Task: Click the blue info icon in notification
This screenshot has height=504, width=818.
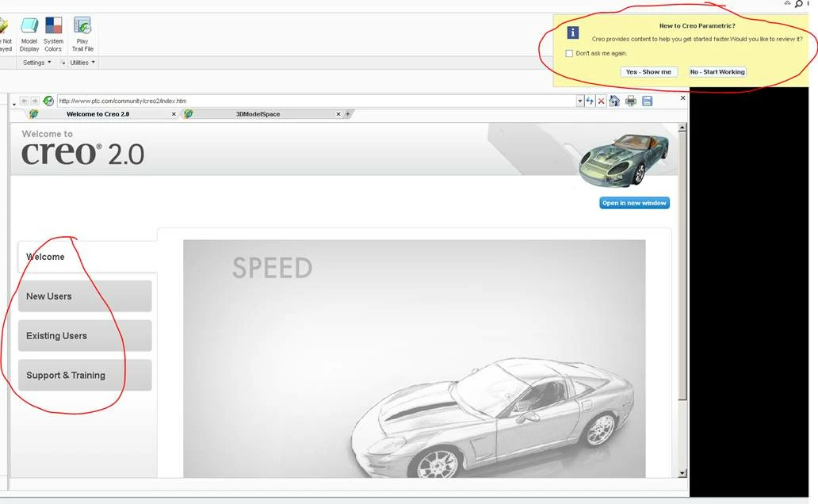Action: click(x=573, y=32)
